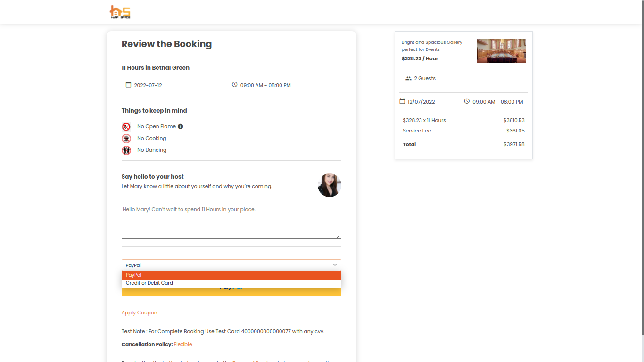Viewport: 644px width, 362px height.
Task: Click the 'No Dancing' text
Action: pos(152,150)
